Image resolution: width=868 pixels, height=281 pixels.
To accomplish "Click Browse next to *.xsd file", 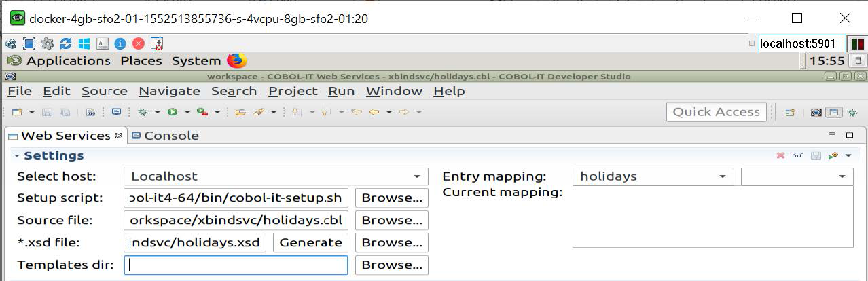I will (x=392, y=242).
